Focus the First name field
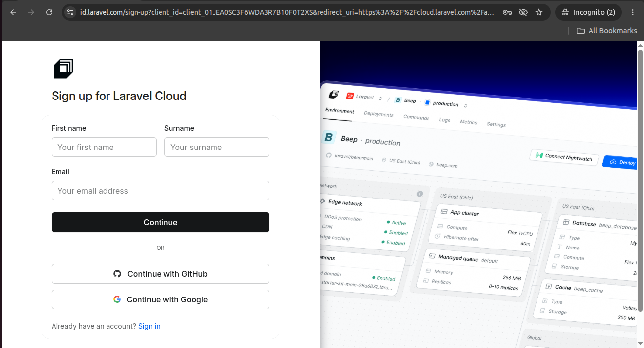 click(104, 147)
